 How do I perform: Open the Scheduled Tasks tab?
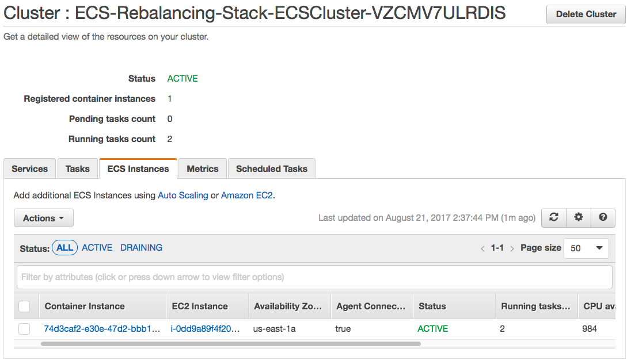coord(272,168)
